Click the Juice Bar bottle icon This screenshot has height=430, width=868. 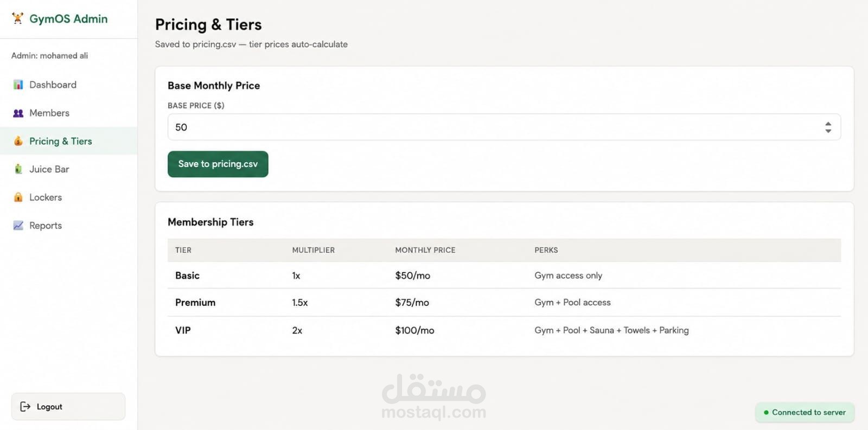click(x=18, y=169)
